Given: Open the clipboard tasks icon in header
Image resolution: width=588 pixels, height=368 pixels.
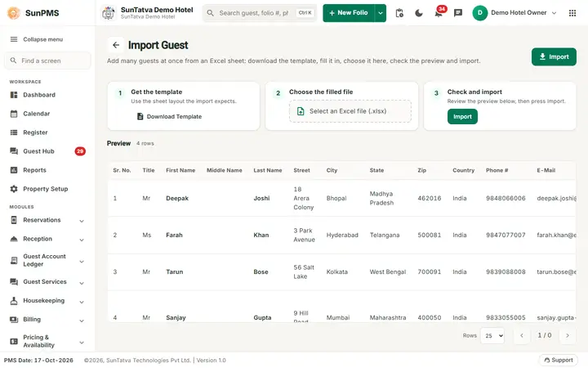Looking at the screenshot, I should pyautogui.click(x=399, y=13).
